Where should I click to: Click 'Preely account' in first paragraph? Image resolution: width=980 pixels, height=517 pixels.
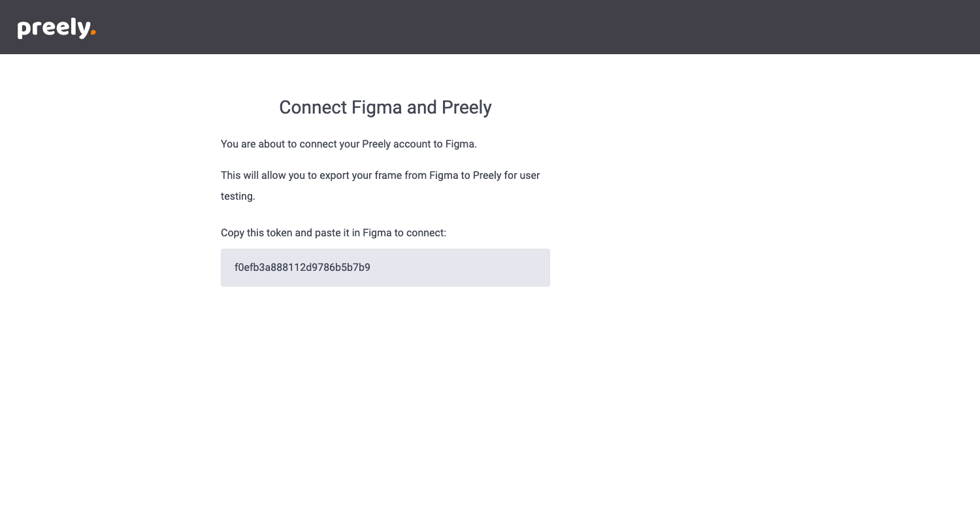click(396, 144)
